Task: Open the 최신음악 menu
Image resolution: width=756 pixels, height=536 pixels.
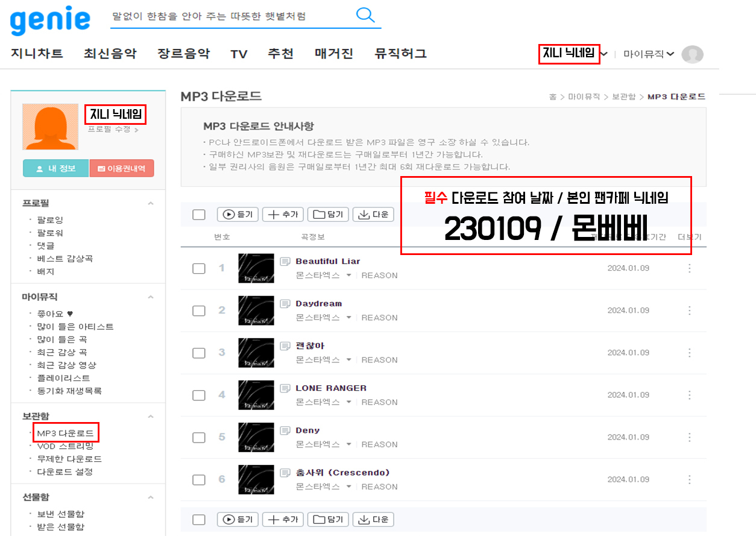Action: (x=110, y=54)
